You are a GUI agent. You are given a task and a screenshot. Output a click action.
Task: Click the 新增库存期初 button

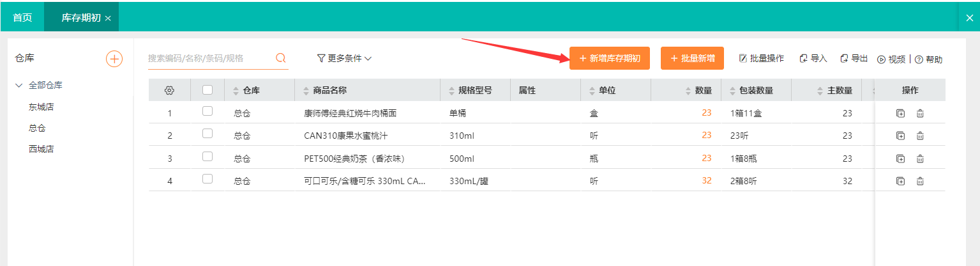[610, 58]
